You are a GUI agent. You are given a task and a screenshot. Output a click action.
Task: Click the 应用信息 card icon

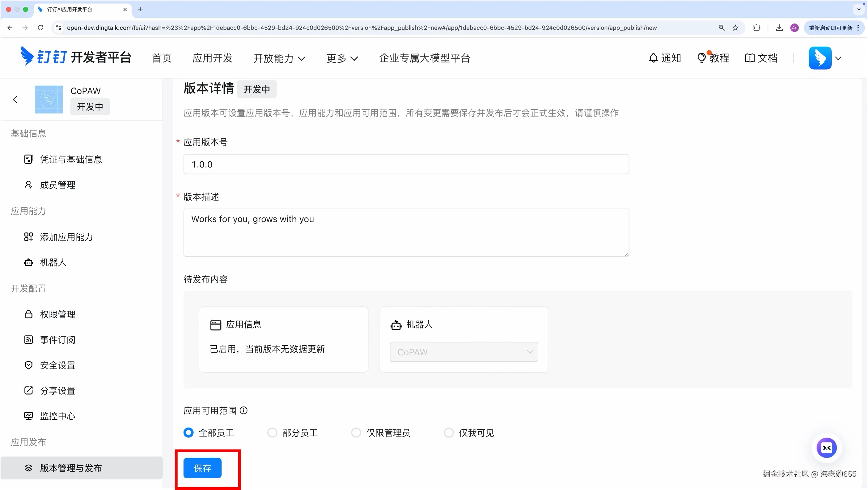216,325
